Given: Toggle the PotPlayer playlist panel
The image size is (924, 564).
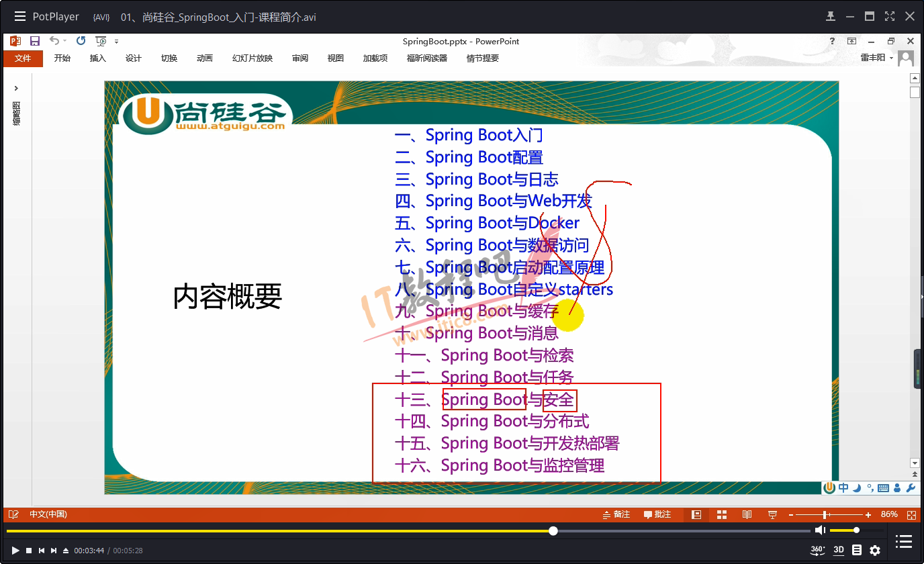Looking at the screenshot, I should click(905, 541).
